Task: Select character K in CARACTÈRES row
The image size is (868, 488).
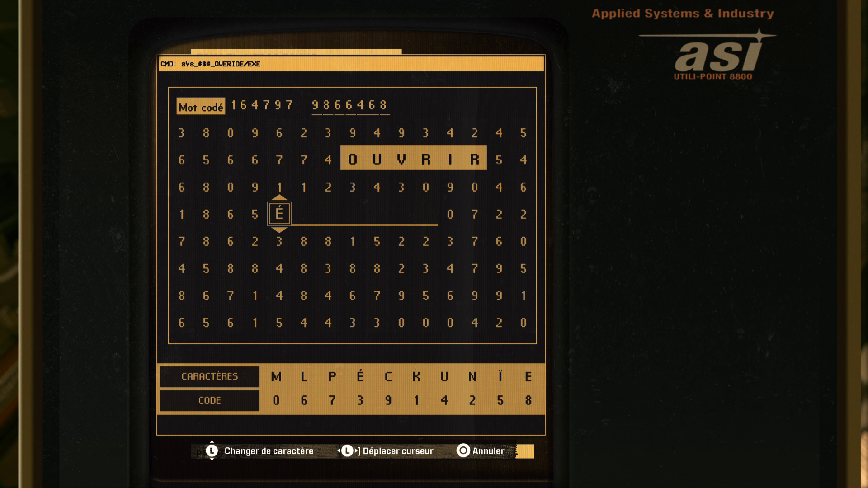Action: pyautogui.click(x=415, y=376)
